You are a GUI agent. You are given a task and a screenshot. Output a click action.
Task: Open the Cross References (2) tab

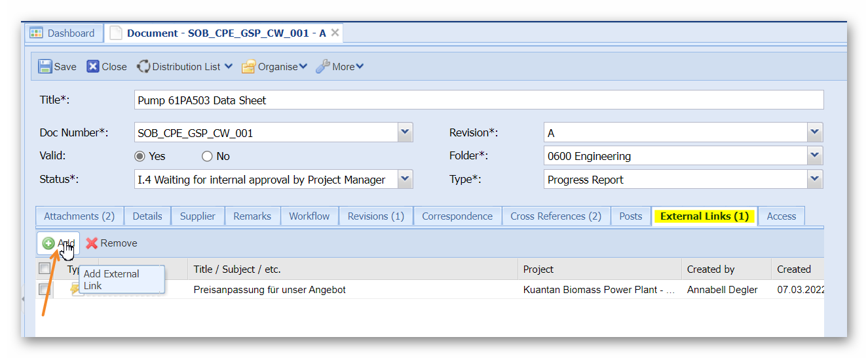pos(556,216)
